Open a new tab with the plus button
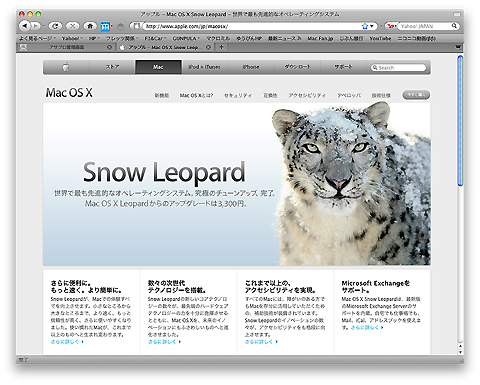The height and width of the screenshot is (385, 480). [221, 47]
